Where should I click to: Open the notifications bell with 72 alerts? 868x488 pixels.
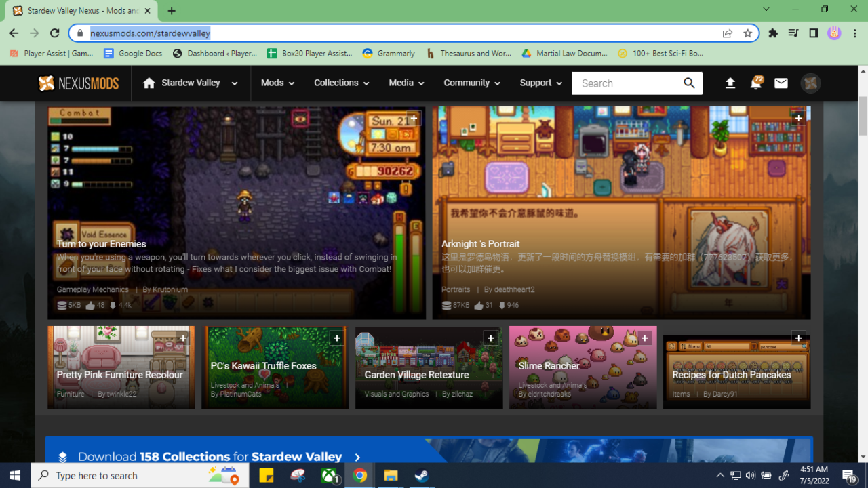pos(755,83)
